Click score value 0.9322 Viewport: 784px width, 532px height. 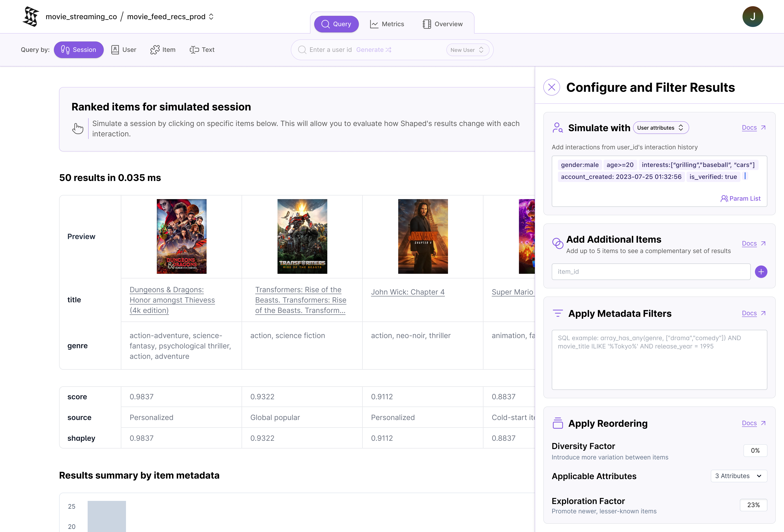(x=262, y=396)
